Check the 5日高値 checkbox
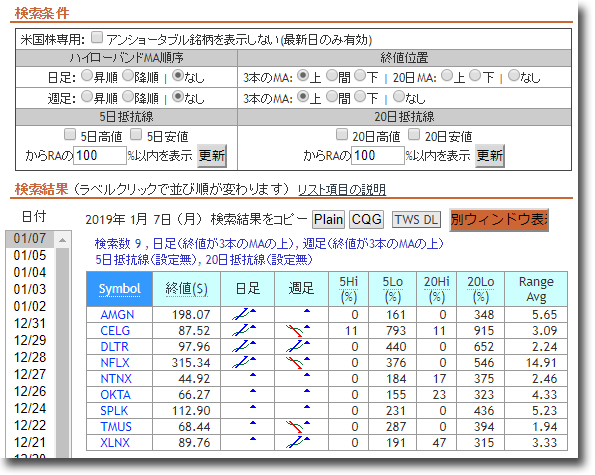 70,134
